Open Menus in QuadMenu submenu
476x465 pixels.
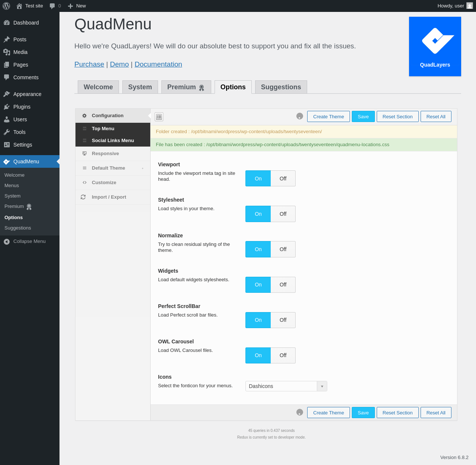(12, 186)
